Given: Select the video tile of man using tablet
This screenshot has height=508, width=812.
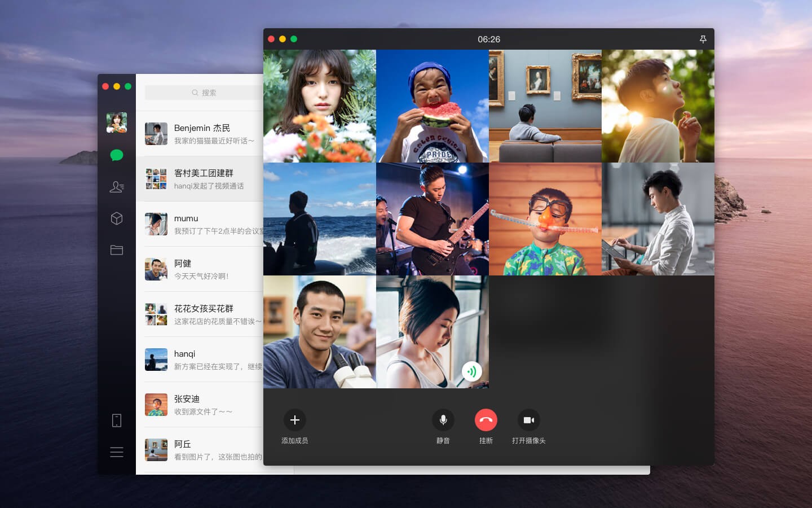Looking at the screenshot, I should [x=658, y=219].
